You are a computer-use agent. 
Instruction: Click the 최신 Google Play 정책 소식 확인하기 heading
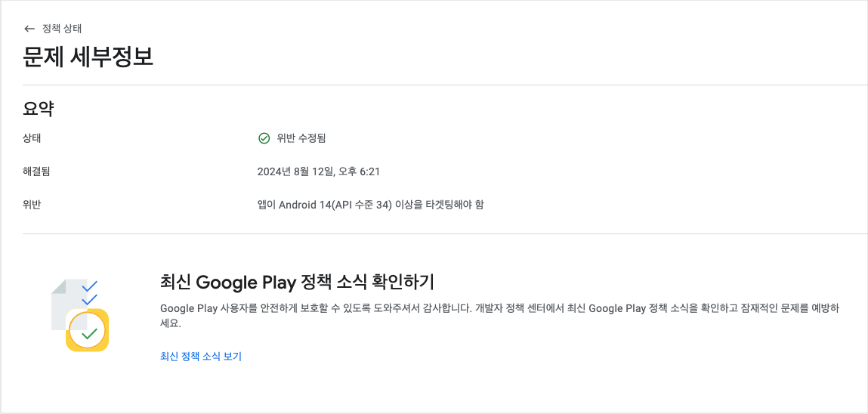[297, 283]
